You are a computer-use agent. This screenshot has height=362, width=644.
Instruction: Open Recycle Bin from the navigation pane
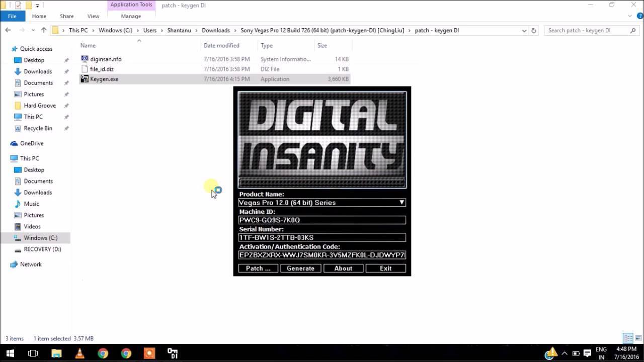coord(38,128)
